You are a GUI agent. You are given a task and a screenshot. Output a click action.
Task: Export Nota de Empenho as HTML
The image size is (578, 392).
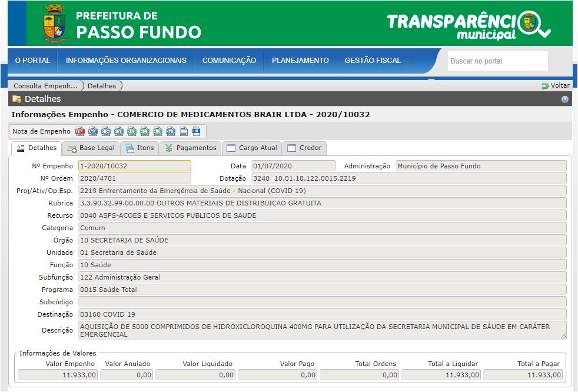coord(170,131)
